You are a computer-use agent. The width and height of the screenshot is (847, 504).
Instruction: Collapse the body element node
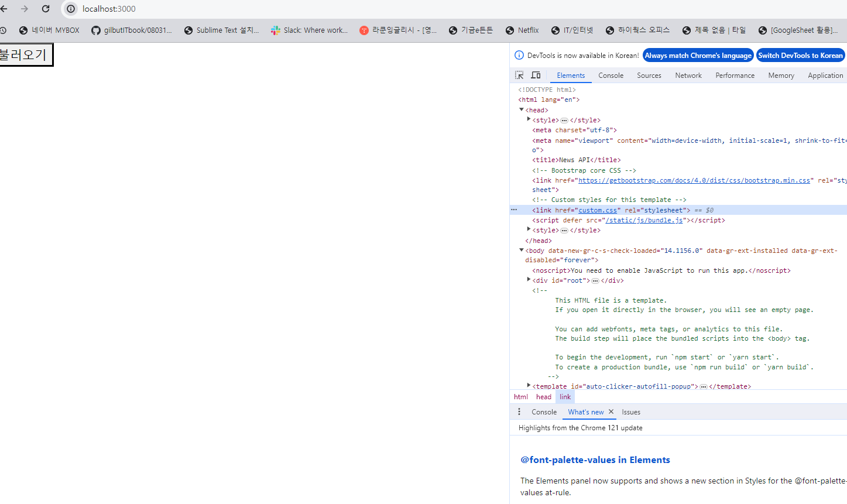click(x=522, y=250)
